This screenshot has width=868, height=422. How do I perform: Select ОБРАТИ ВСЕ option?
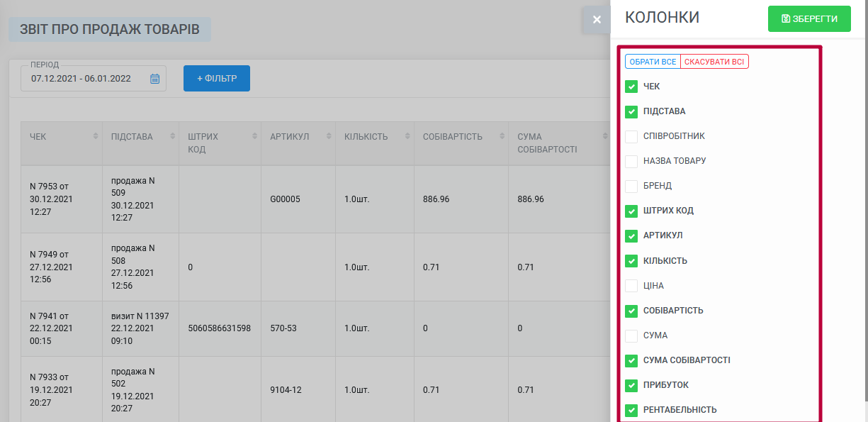click(653, 62)
